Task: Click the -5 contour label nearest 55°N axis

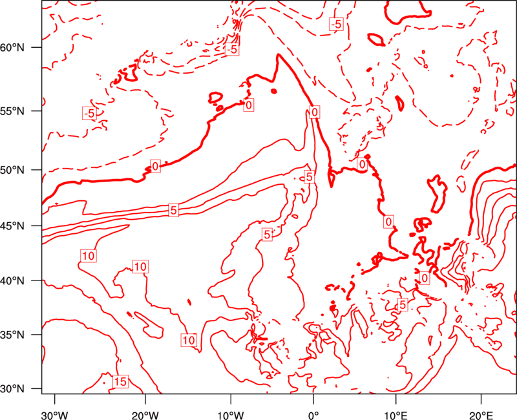Action: point(89,114)
